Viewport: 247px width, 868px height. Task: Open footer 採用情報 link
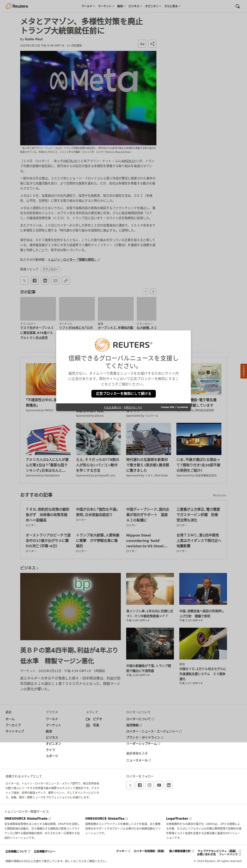tap(134, 725)
